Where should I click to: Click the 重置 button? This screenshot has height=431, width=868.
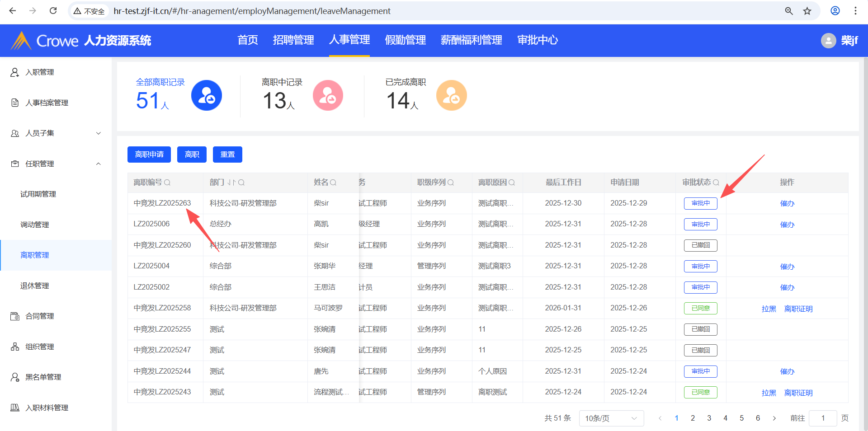pos(227,155)
